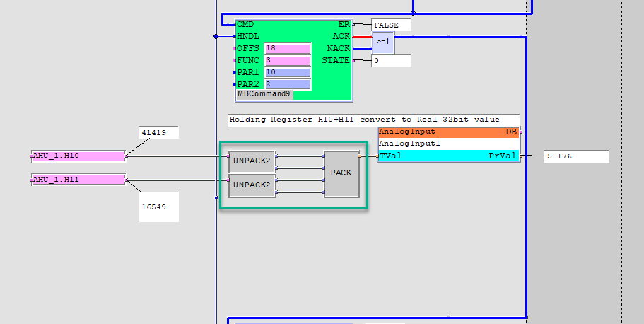Viewport: 644px width, 324px height.
Task: Click the live value 41419 label
Action: [158, 132]
